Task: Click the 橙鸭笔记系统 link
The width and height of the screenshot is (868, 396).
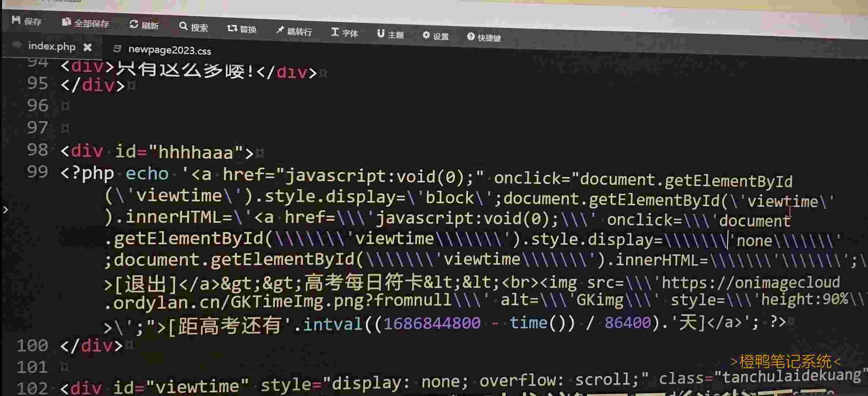Action: [785, 362]
